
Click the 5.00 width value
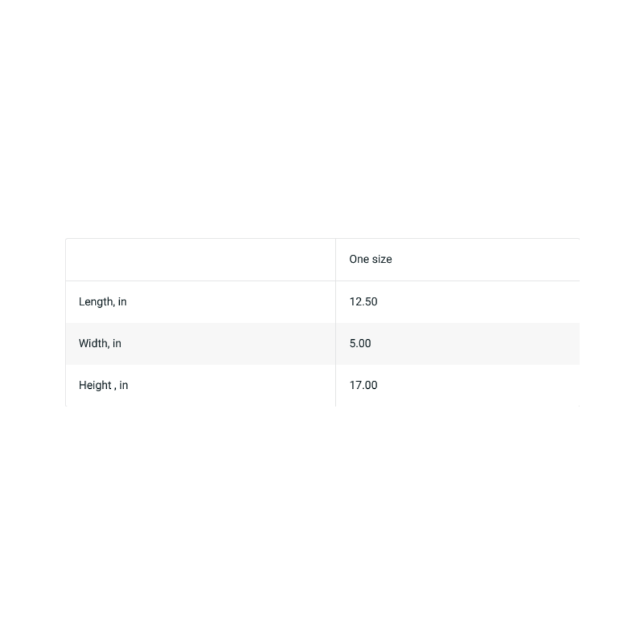360,343
